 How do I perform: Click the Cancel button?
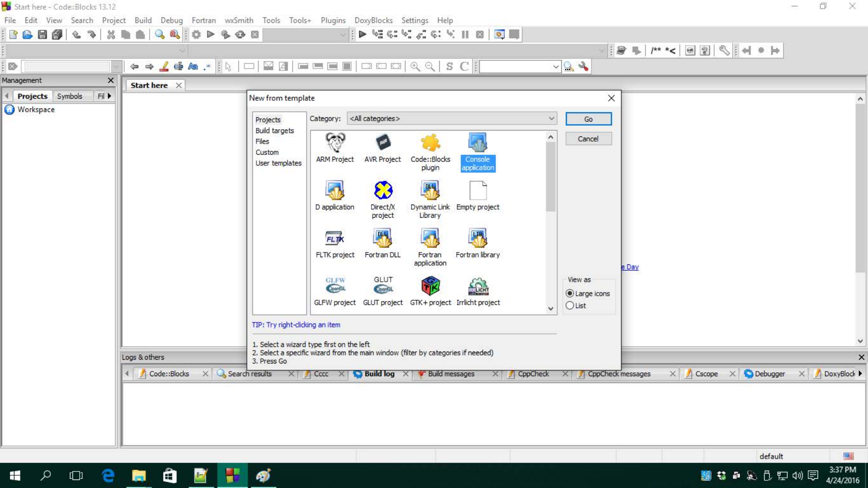(588, 139)
